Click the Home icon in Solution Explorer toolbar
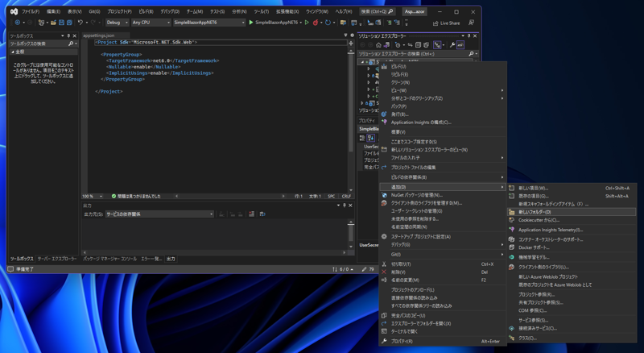Screen dimensions: 644x353 point(378,45)
